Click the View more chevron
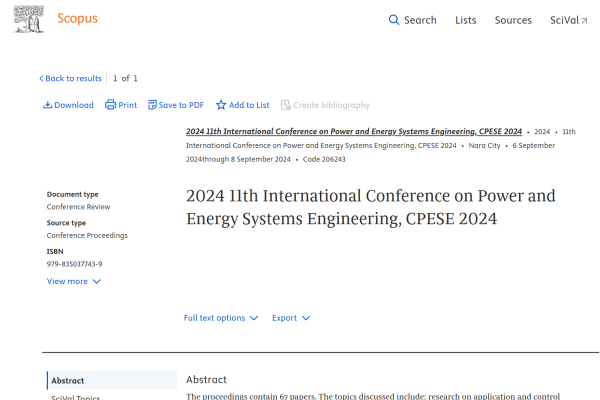The image size is (600, 400). click(x=97, y=281)
